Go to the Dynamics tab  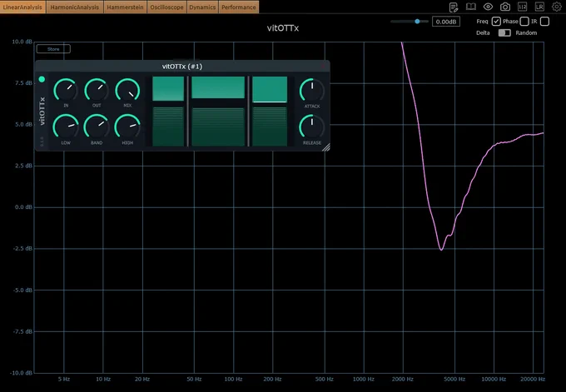(x=202, y=7)
